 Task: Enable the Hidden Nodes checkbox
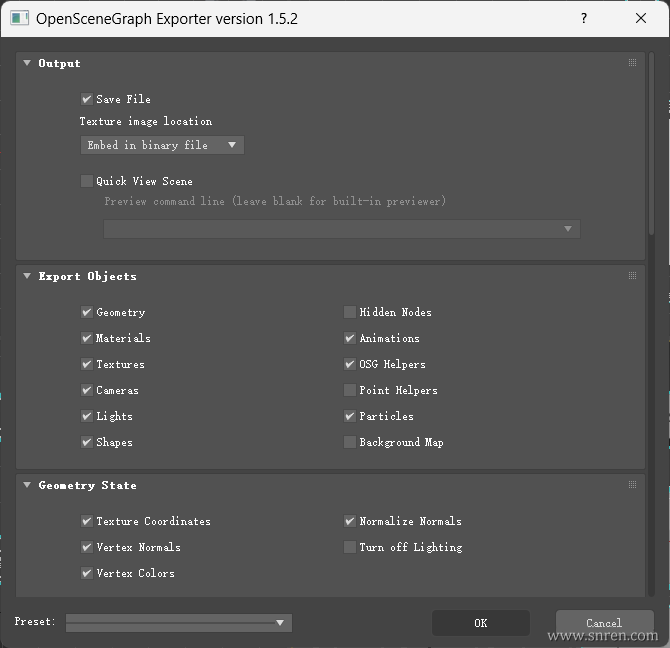[350, 312]
